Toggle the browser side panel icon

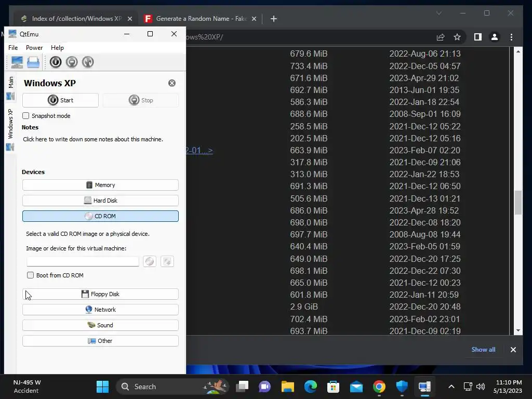(x=478, y=37)
